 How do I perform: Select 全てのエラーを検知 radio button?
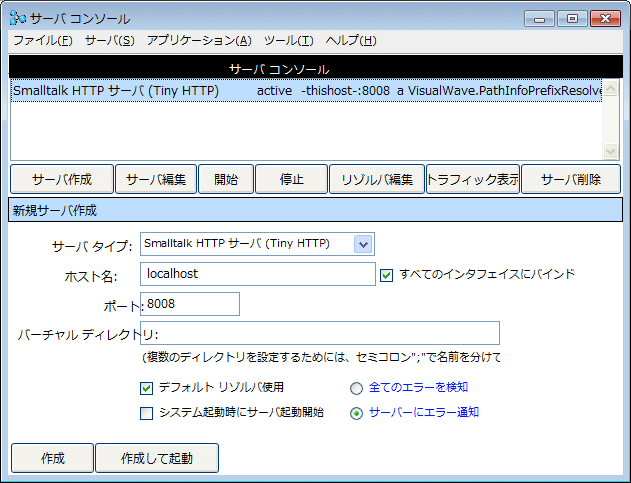pos(356,388)
